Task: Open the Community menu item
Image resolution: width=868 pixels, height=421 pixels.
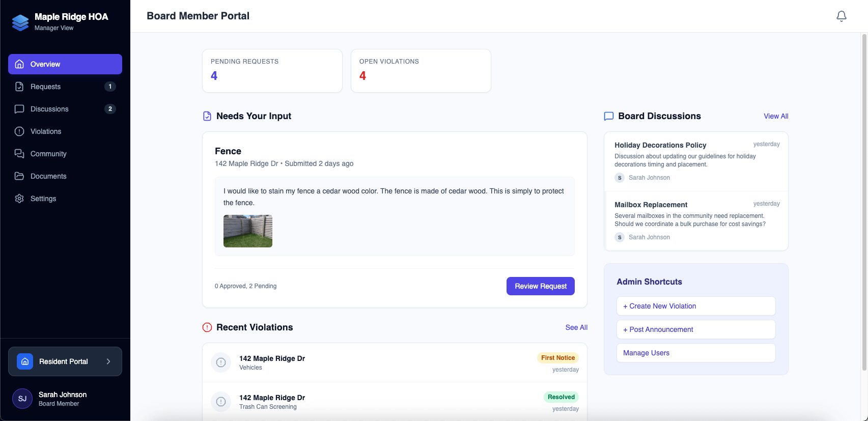Action: pos(65,154)
